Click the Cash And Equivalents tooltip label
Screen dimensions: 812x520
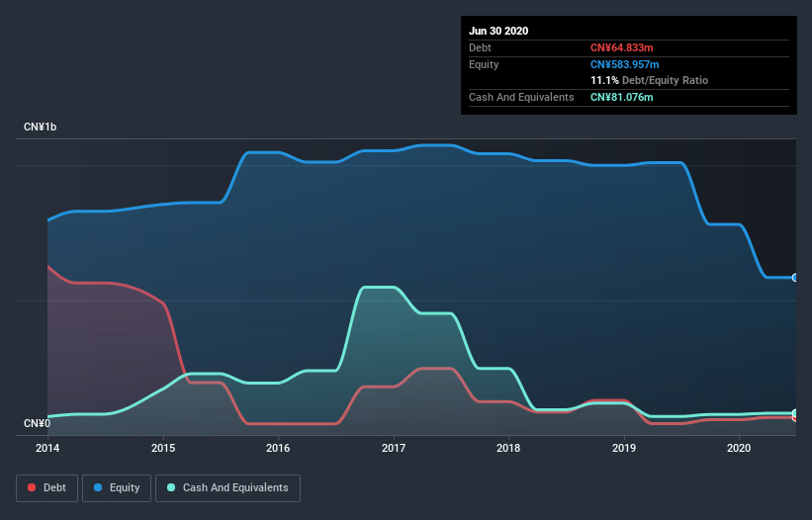click(x=521, y=97)
